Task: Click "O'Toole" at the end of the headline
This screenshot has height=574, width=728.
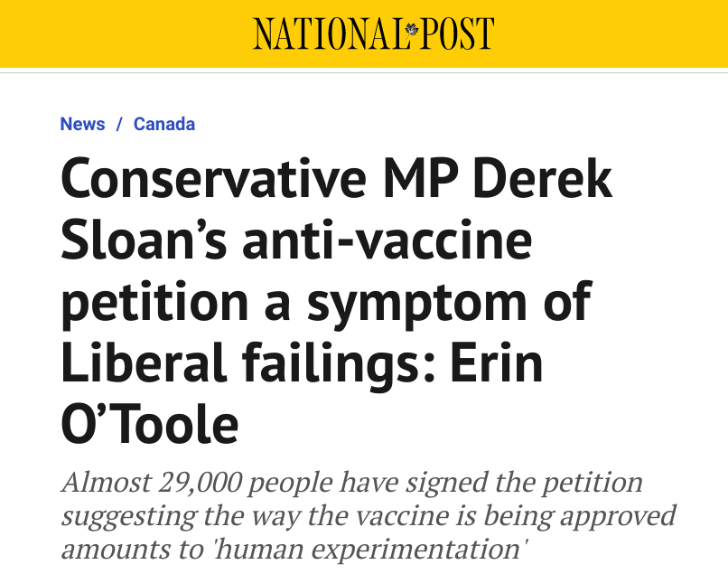Action: coord(149,425)
